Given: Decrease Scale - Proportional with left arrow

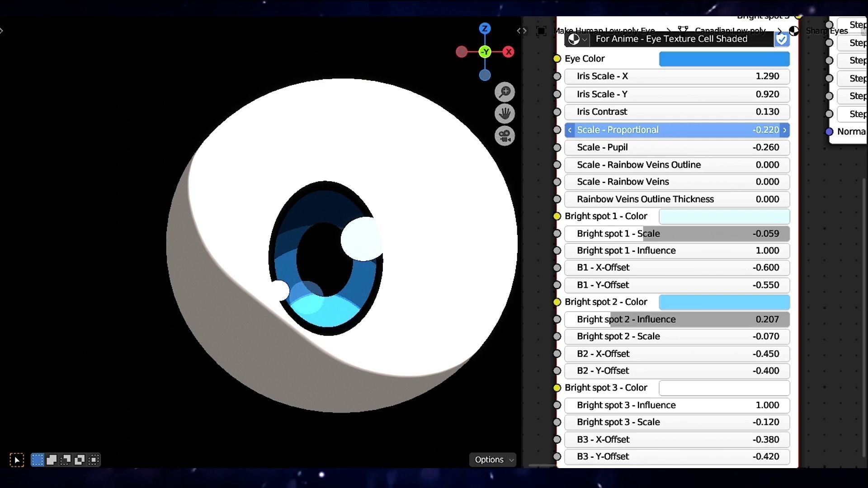Looking at the screenshot, I should pyautogui.click(x=570, y=130).
